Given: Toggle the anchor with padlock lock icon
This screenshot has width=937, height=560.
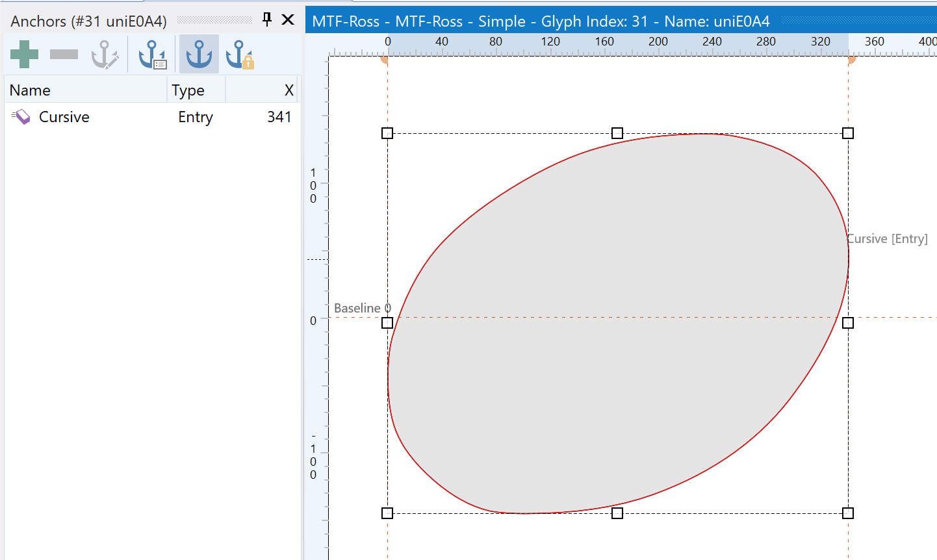Looking at the screenshot, I should 239,55.
